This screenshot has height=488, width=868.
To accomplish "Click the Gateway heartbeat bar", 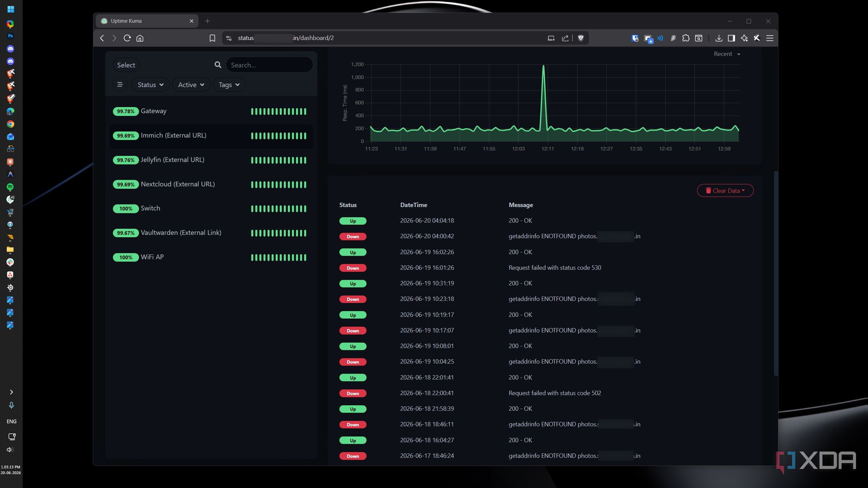I will click(279, 111).
